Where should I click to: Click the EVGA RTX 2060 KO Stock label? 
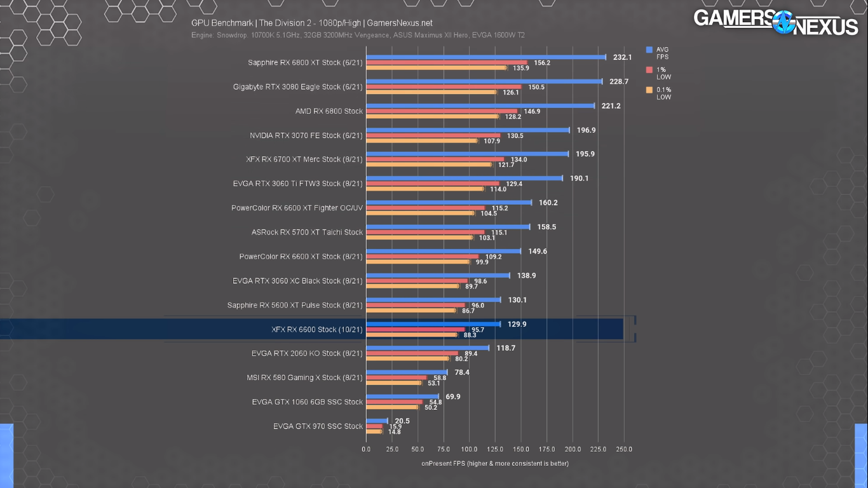(307, 353)
